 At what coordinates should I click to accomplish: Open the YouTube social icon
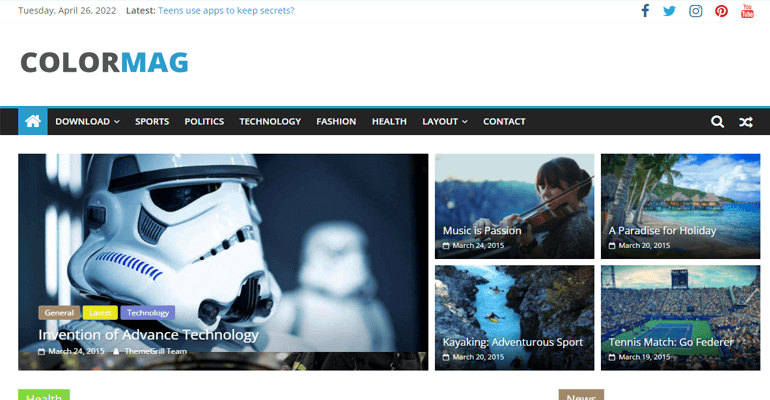coord(747,11)
